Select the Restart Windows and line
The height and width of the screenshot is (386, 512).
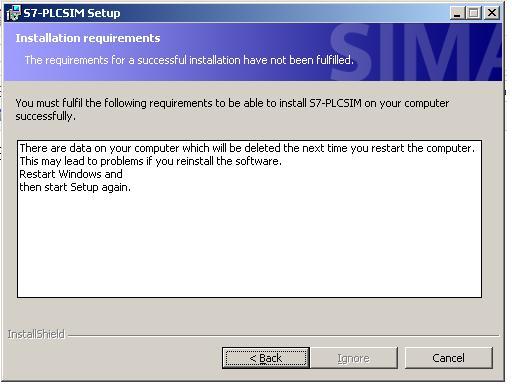tap(71, 174)
